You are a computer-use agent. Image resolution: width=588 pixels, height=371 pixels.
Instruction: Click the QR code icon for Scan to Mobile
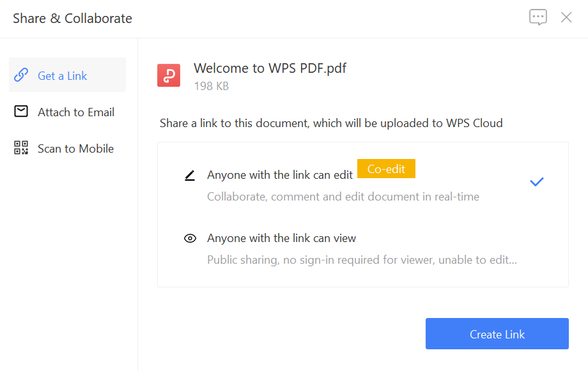(21, 148)
